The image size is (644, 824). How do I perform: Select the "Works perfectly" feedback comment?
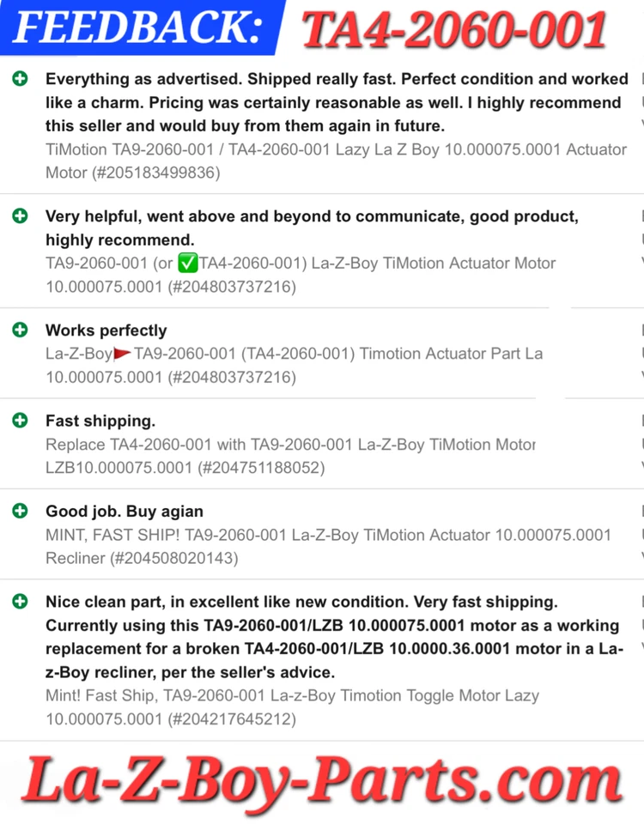[x=106, y=330]
